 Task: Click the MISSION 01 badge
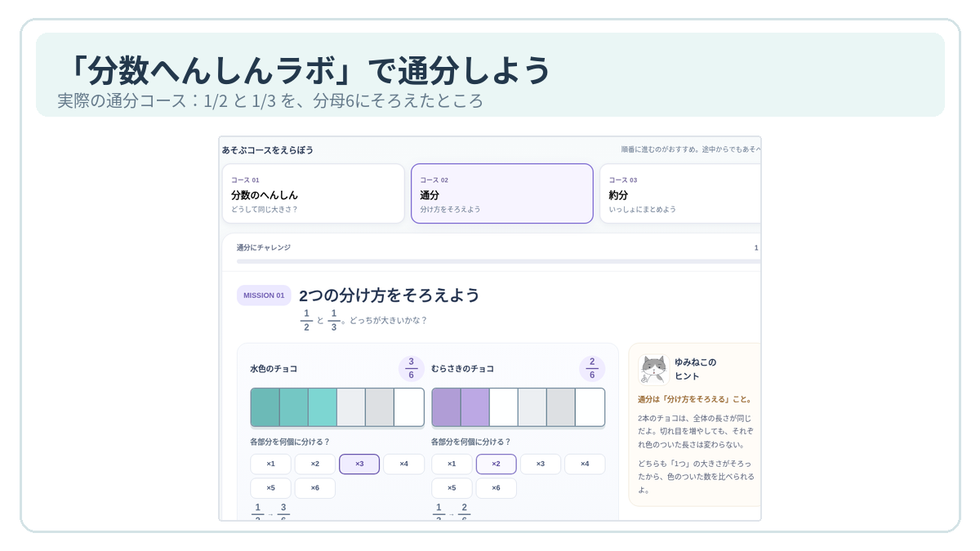click(x=264, y=295)
